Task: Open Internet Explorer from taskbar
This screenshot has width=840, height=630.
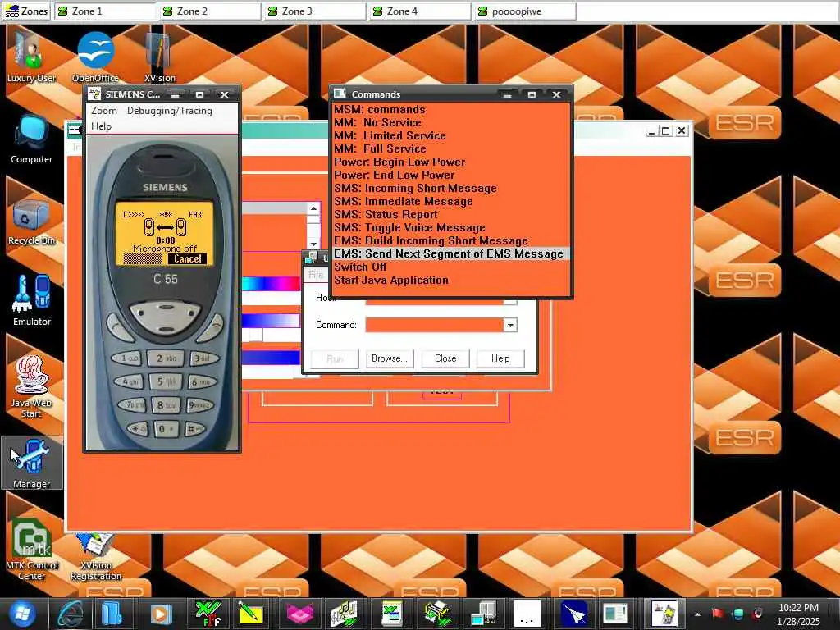Action: 72,614
